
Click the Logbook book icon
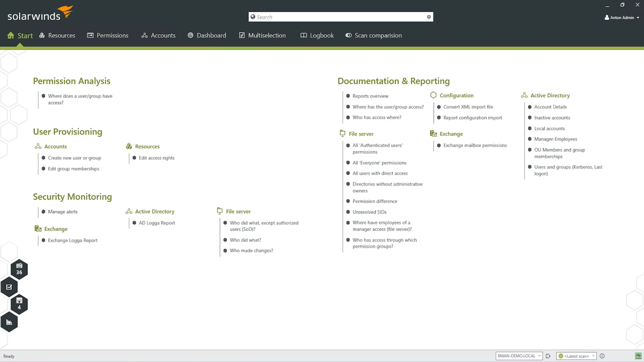[x=304, y=35]
